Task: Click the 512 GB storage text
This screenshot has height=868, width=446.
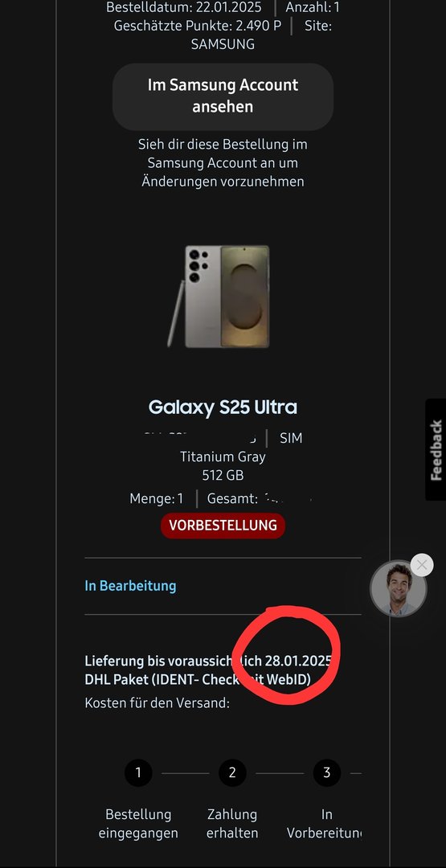Action: pyautogui.click(x=223, y=475)
